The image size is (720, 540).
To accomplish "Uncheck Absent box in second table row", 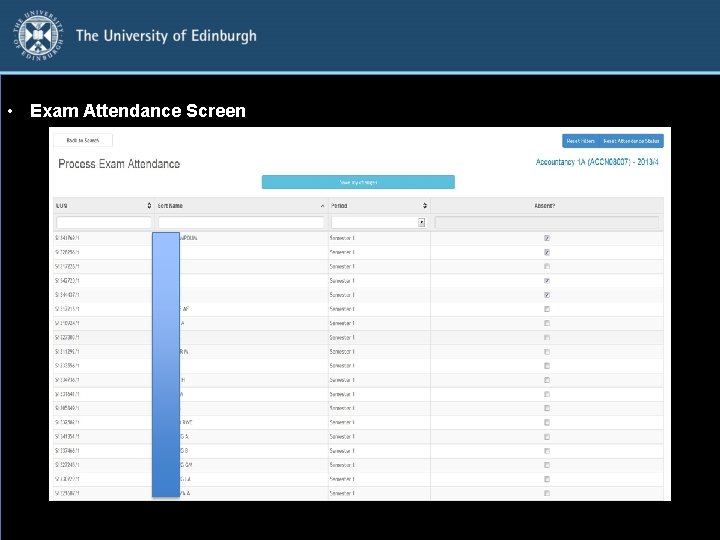I will pyautogui.click(x=547, y=253).
